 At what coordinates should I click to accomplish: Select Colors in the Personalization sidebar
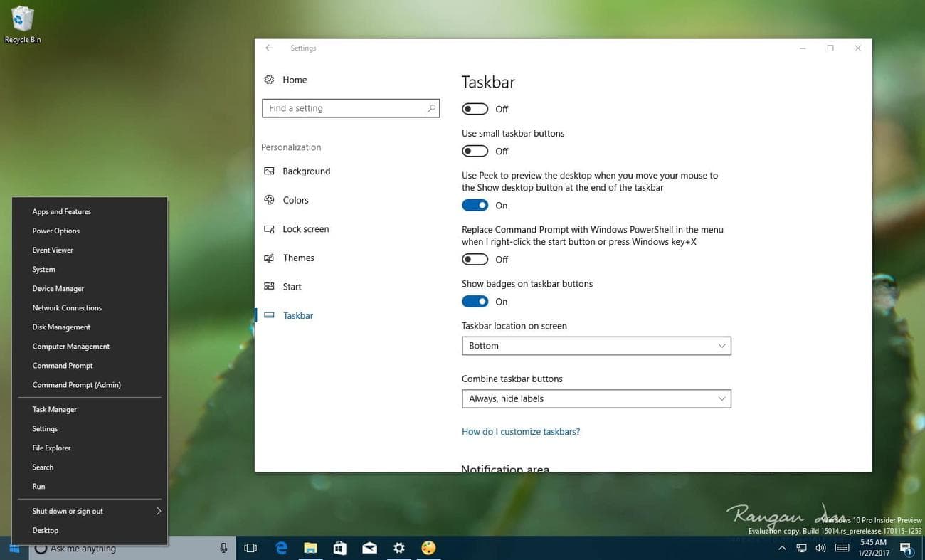pos(295,200)
